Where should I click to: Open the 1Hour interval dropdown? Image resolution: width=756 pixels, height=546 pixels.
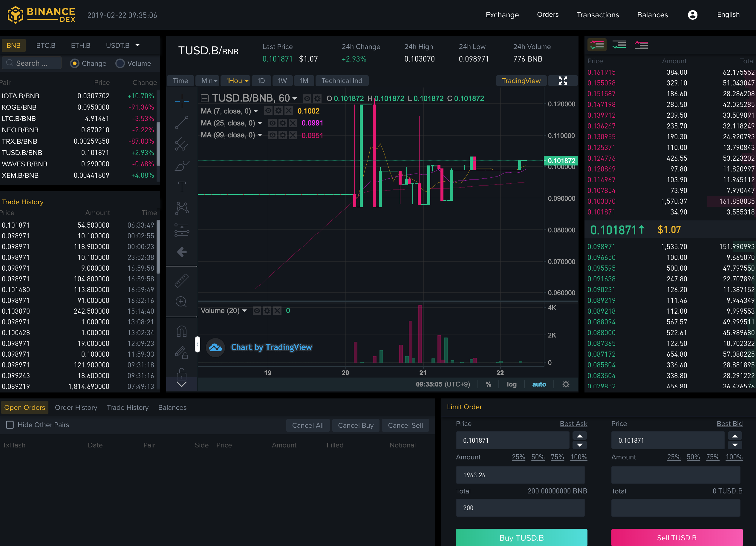[x=237, y=81]
